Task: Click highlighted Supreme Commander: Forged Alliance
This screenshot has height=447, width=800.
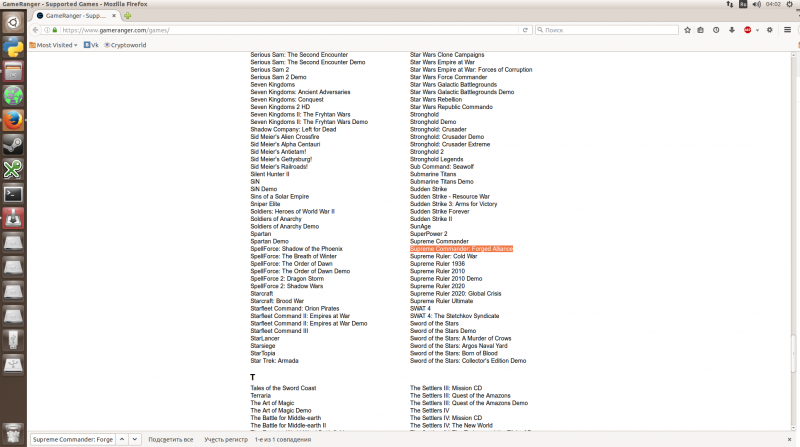Action: 461,249
